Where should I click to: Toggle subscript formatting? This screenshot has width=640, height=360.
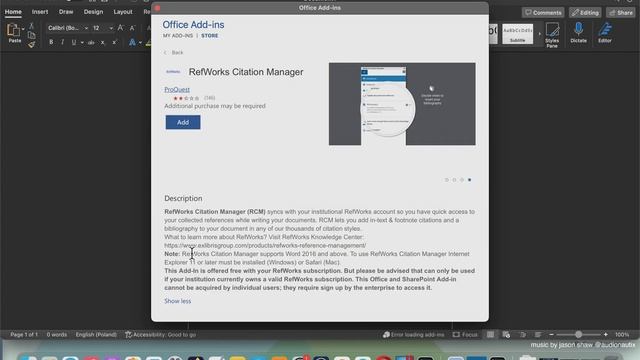point(103,42)
